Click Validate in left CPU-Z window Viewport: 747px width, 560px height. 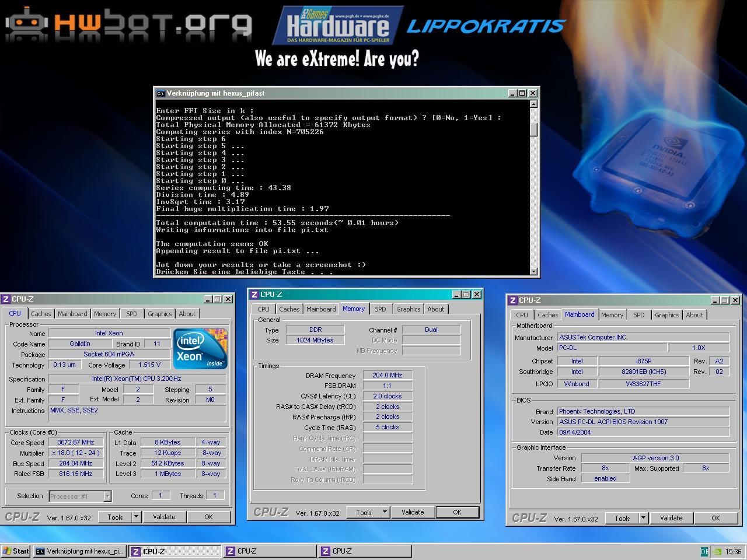coord(164,517)
